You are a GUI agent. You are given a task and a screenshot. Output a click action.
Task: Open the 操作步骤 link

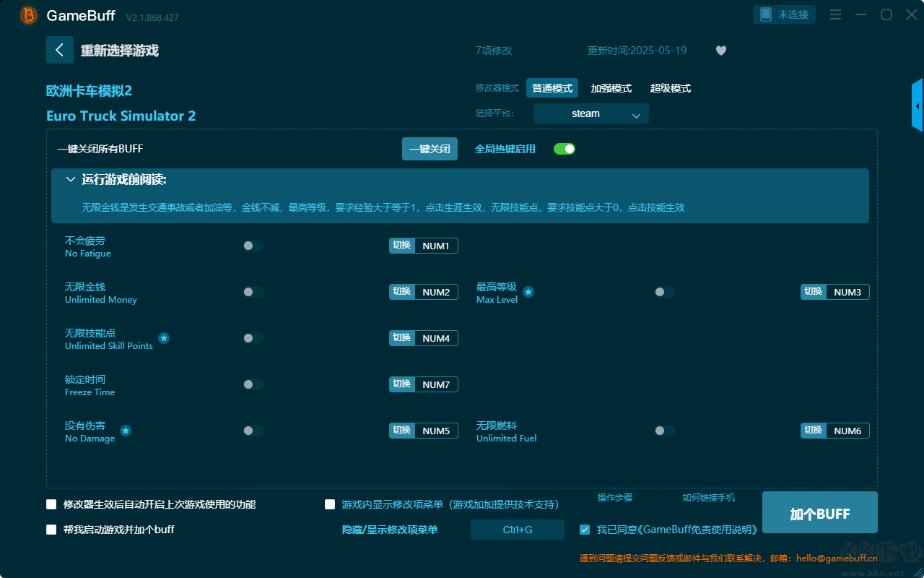[x=615, y=498]
